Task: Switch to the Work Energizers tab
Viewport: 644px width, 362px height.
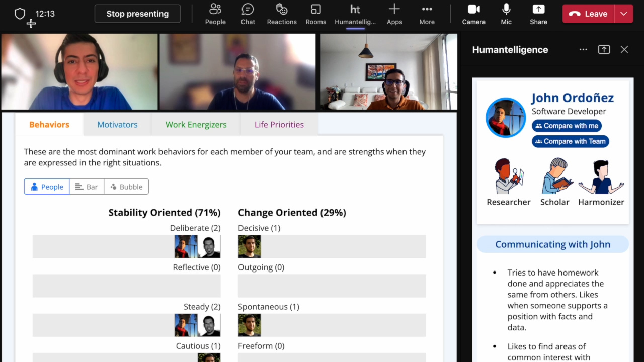Action: [x=196, y=124]
